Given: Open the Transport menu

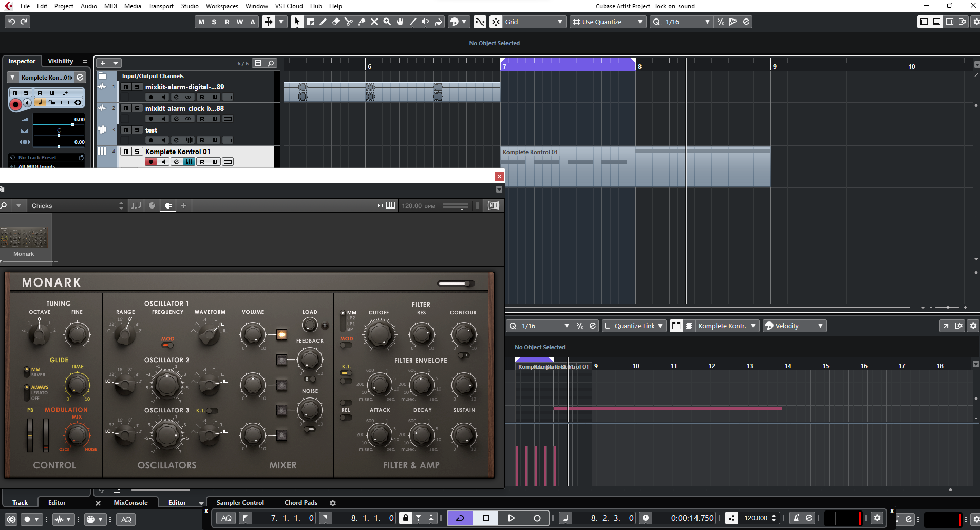Looking at the screenshot, I should coord(161,6).
